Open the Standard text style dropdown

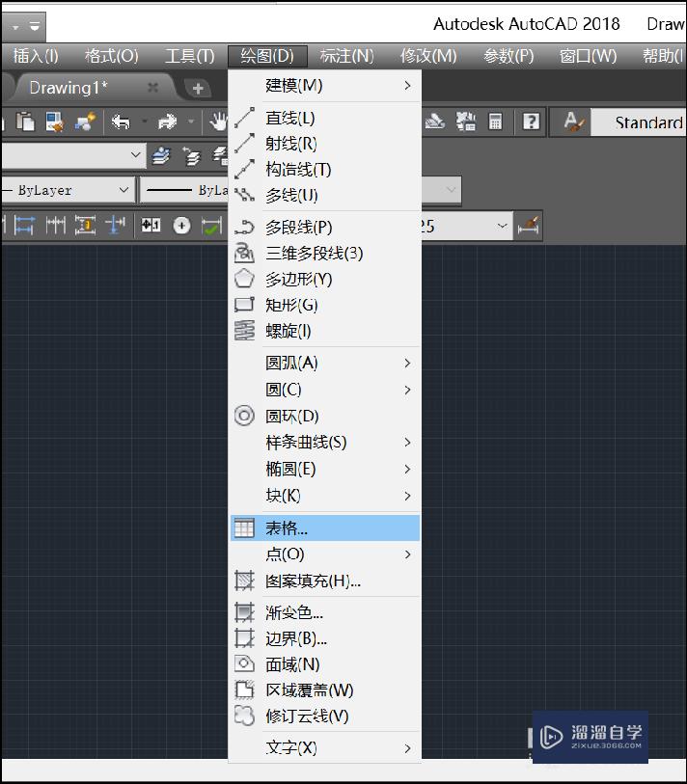[x=639, y=122]
